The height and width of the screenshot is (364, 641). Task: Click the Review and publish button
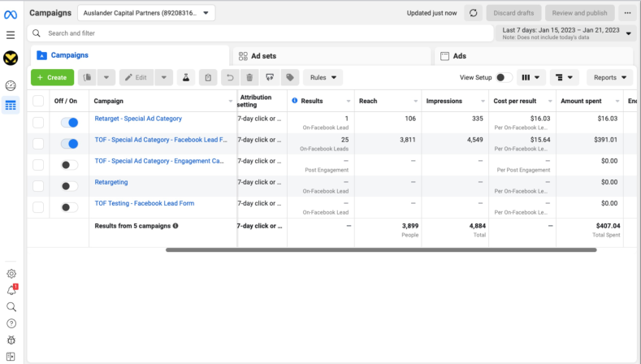(x=580, y=13)
